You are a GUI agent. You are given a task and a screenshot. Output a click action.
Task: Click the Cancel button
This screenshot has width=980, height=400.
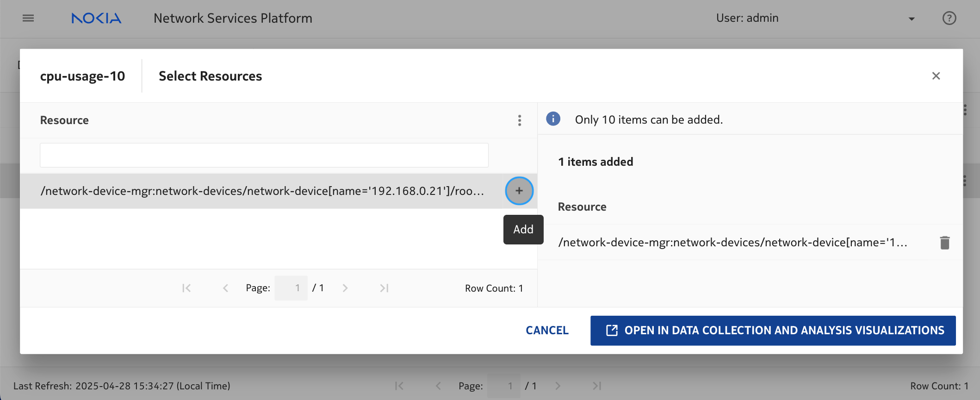pos(547,330)
